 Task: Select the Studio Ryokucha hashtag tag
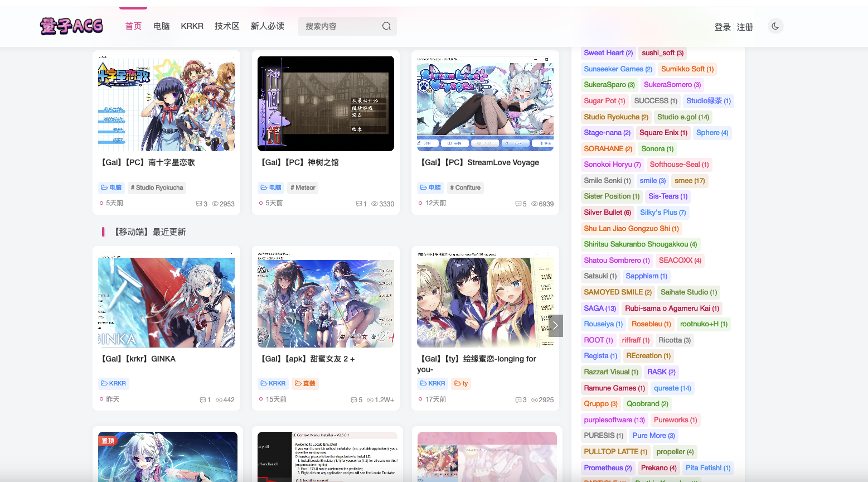pos(157,188)
